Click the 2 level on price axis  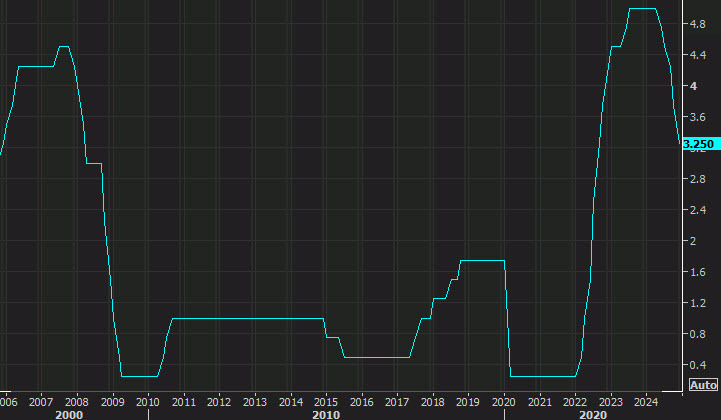pyautogui.click(x=687, y=241)
